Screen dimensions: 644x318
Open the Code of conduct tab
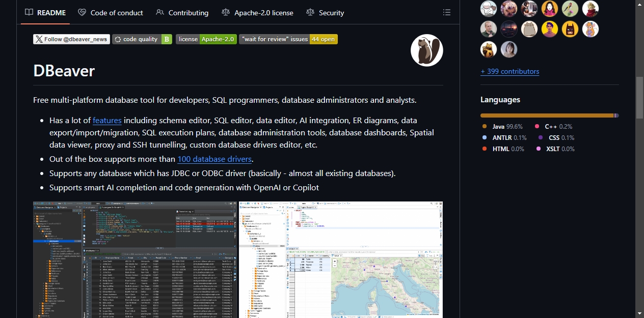(111, 12)
